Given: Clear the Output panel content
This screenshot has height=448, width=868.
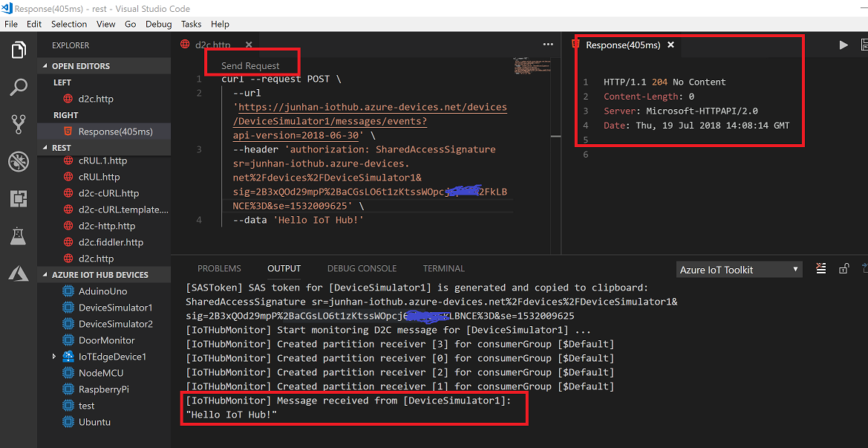Looking at the screenshot, I should coord(820,269).
